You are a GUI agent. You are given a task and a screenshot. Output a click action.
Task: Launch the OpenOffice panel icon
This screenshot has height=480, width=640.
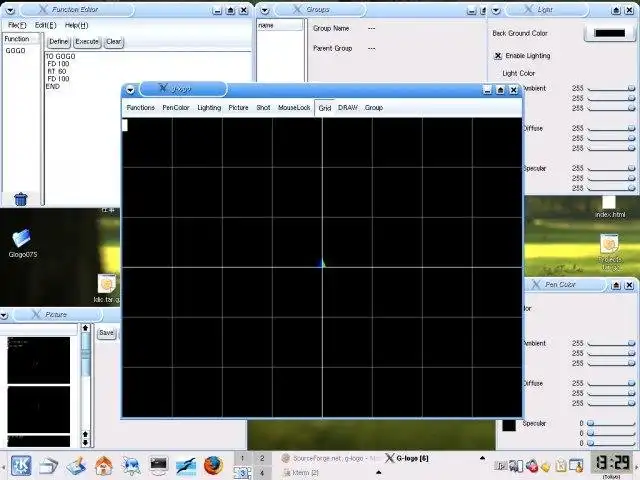tap(186, 466)
